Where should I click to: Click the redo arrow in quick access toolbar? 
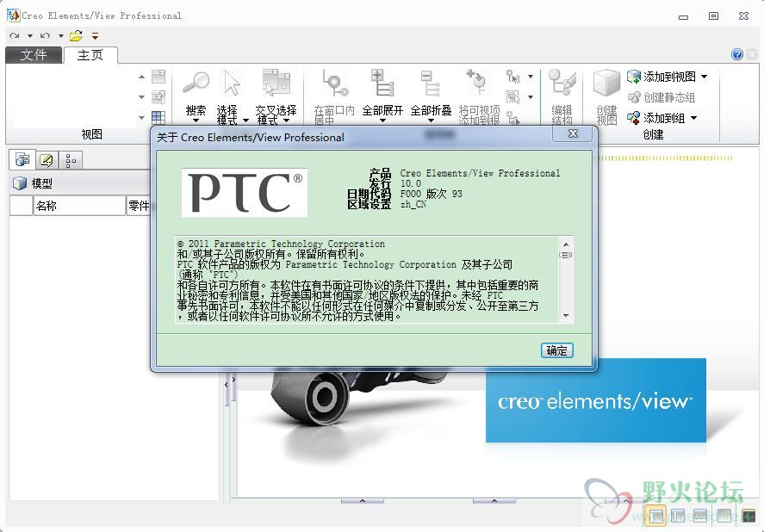pos(15,35)
